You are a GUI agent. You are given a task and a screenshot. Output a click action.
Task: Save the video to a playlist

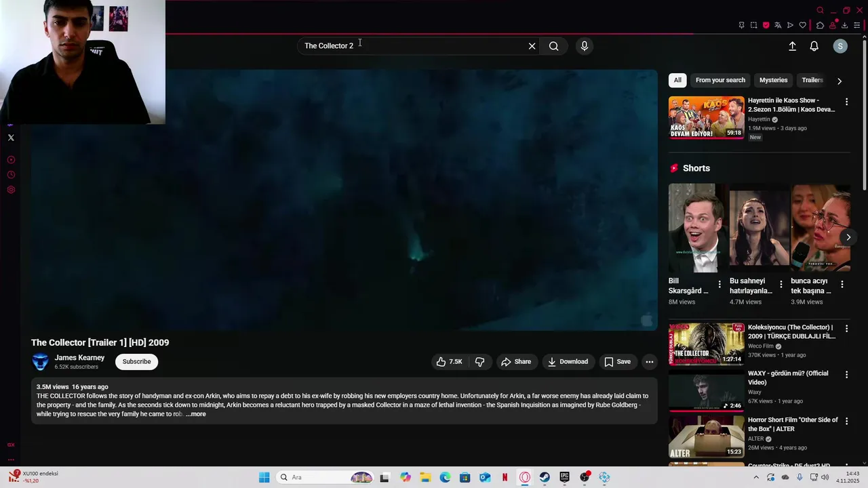618,362
